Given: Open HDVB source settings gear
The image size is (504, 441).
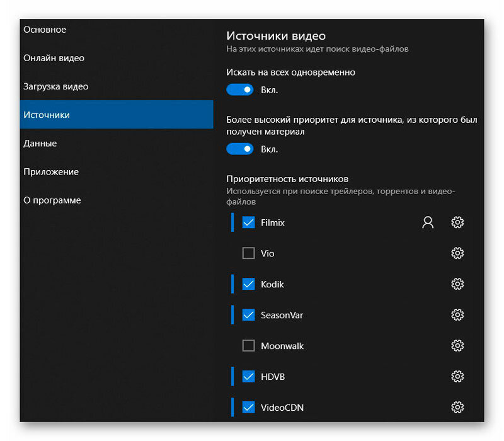Looking at the screenshot, I should tap(457, 377).
